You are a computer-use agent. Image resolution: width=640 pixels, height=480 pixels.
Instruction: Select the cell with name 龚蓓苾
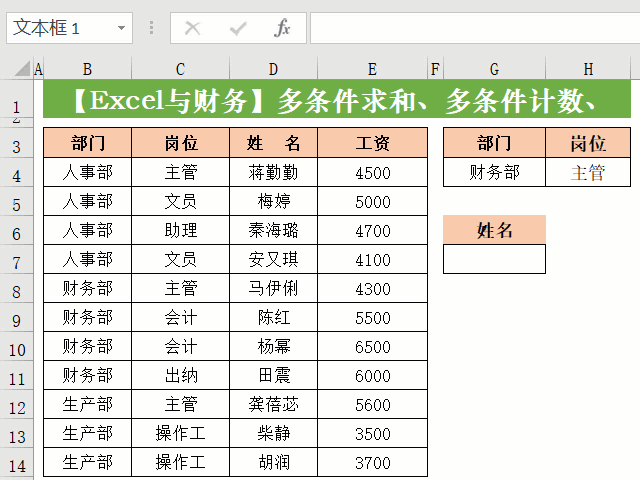(x=273, y=404)
